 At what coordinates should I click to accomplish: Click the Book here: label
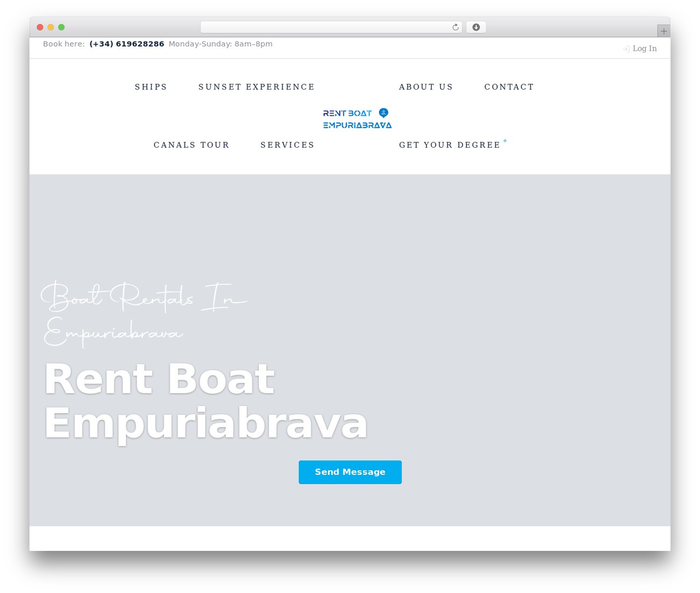point(64,44)
